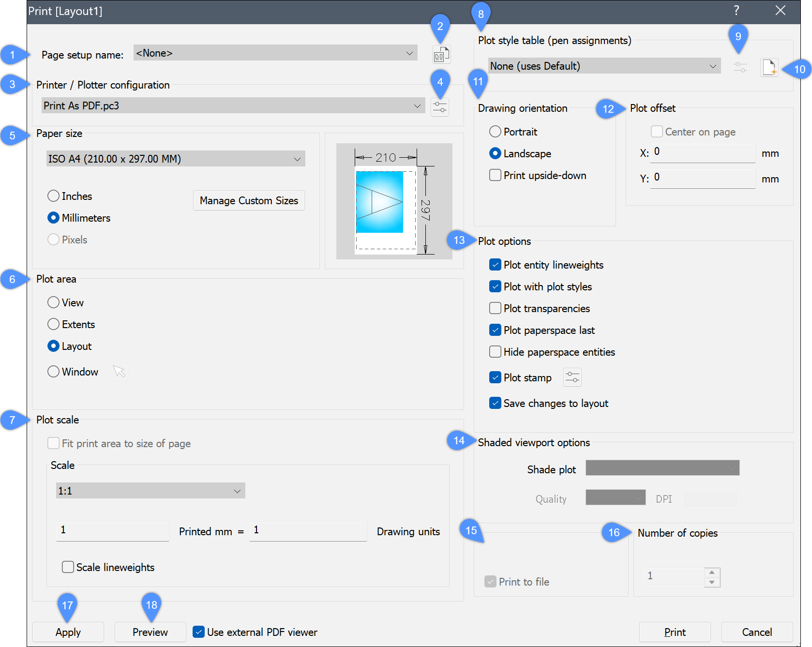812x647 pixels.
Task: Enable Plot transparencies checkbox
Action: tap(495, 308)
